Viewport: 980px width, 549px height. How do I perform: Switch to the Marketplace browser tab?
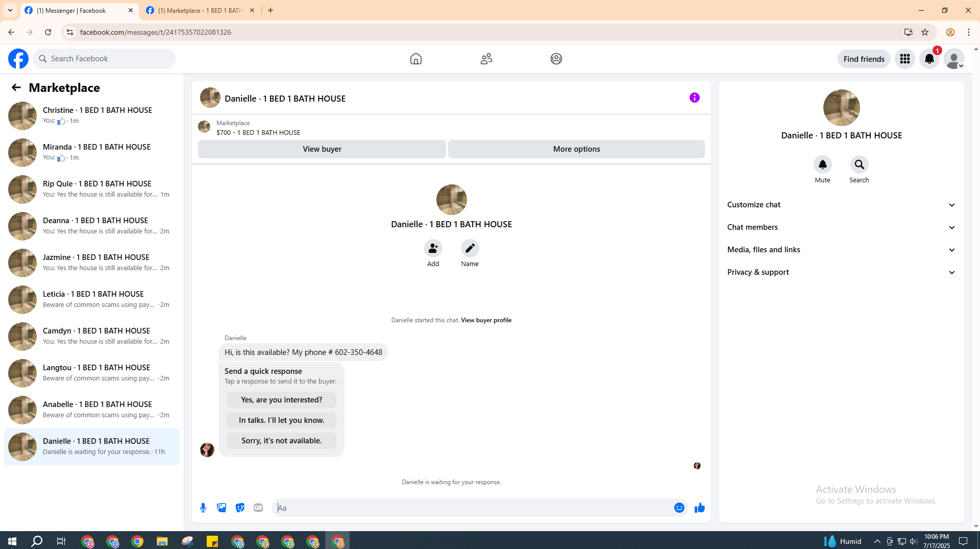tap(201, 10)
